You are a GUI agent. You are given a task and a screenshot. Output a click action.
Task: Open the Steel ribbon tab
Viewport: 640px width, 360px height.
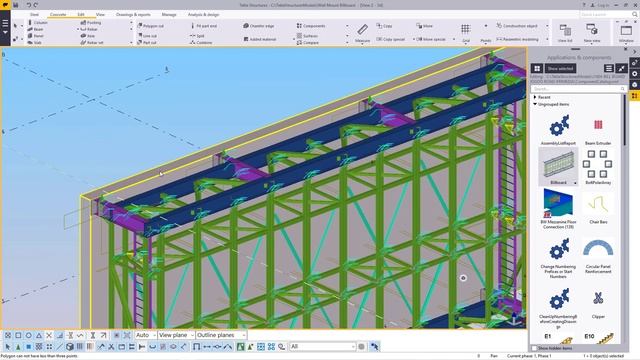(34, 14)
